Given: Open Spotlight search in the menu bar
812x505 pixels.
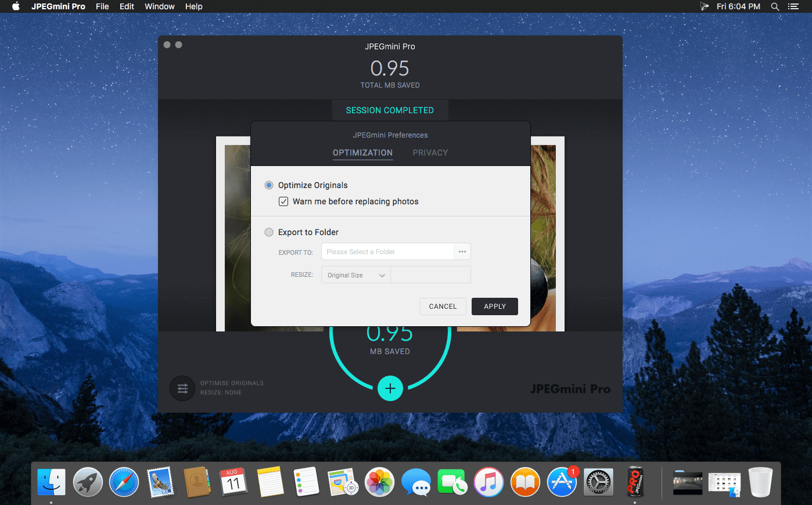Looking at the screenshot, I should pos(775,6).
